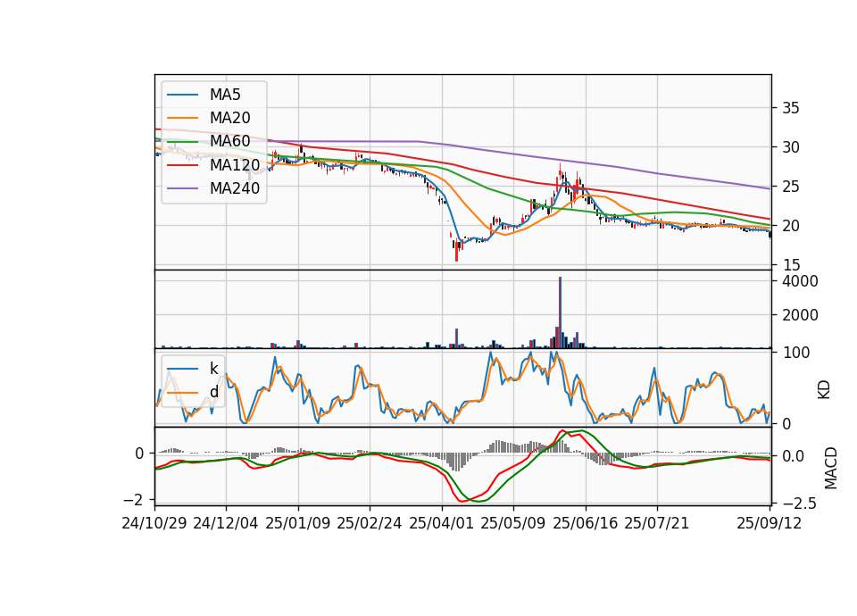Viewport: 857px width, 616px height.
Task: Click the MA60 legend label
Action: click(229, 141)
